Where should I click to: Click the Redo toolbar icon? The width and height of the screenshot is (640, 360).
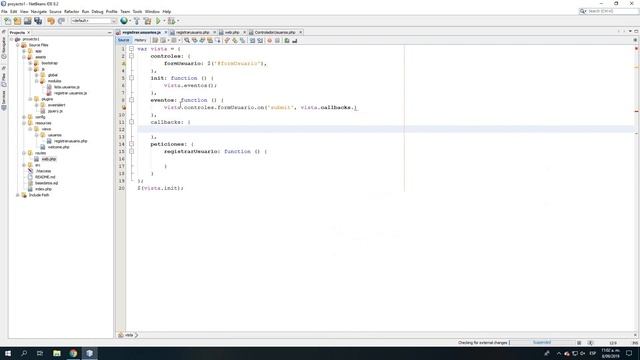(61, 21)
